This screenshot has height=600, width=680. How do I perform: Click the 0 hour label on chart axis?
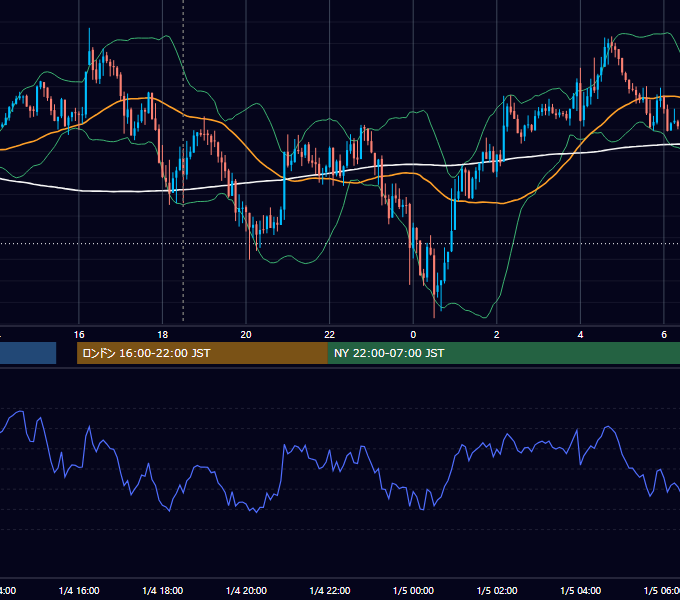tap(413, 335)
